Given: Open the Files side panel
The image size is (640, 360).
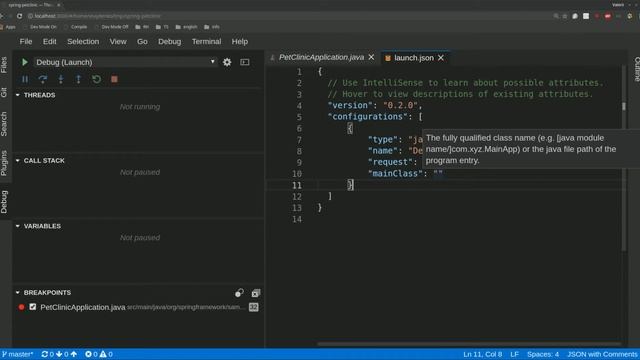Looking at the screenshot, I should click(4, 65).
